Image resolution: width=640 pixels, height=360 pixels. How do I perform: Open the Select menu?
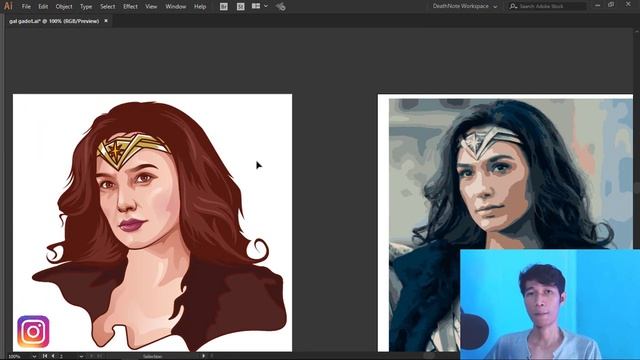click(107, 7)
